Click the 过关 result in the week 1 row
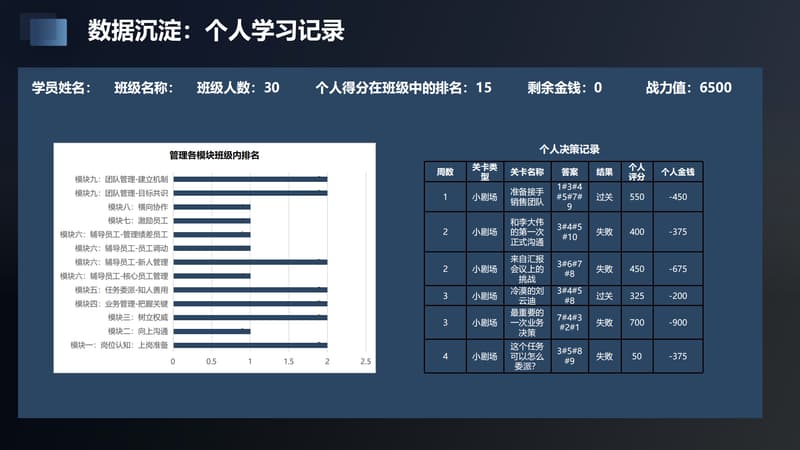 pyautogui.click(x=604, y=197)
